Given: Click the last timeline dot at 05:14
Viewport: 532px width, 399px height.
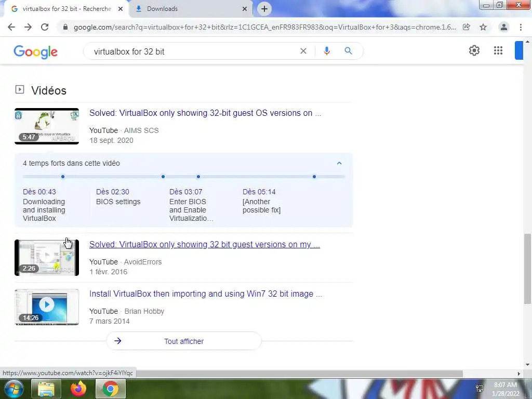Looking at the screenshot, I should tap(314, 177).
